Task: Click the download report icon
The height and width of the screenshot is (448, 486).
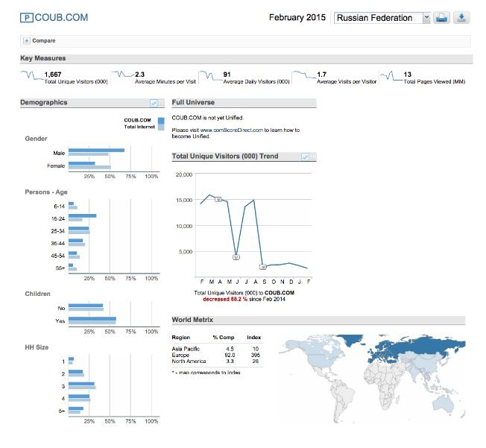Action: [462, 18]
